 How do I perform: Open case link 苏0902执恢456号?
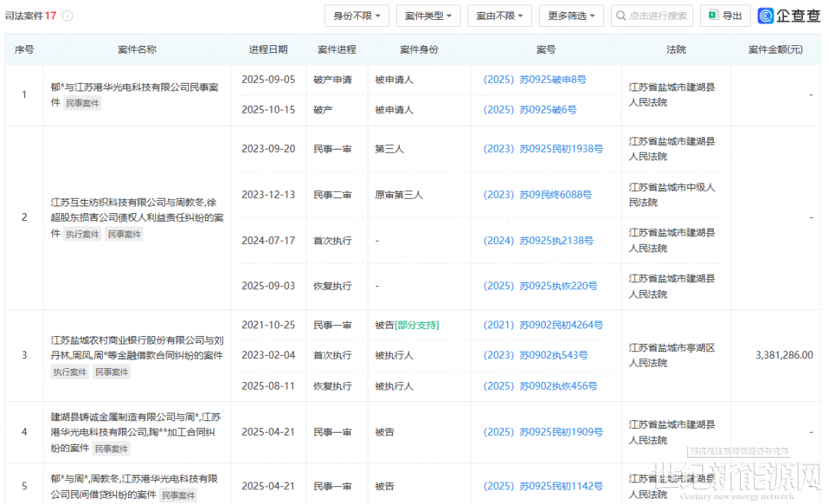[x=540, y=386]
